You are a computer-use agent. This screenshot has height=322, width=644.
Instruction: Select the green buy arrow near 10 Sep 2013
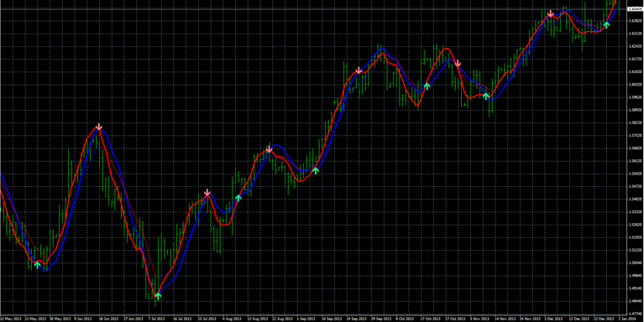[x=316, y=170]
